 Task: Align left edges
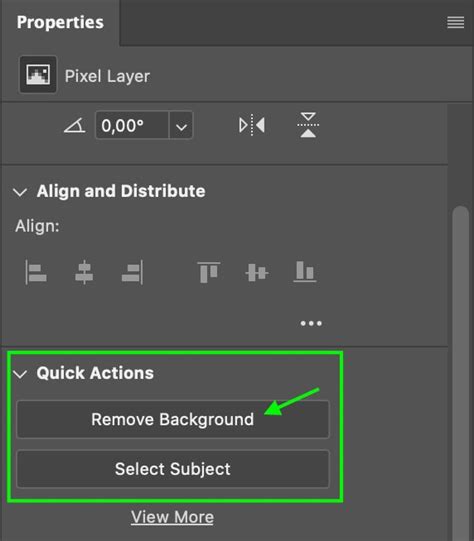point(36,272)
